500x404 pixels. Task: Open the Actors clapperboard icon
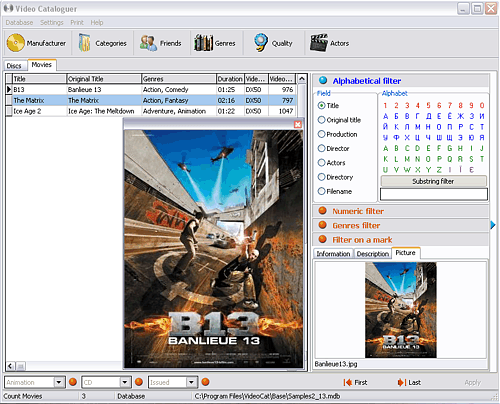(x=319, y=43)
